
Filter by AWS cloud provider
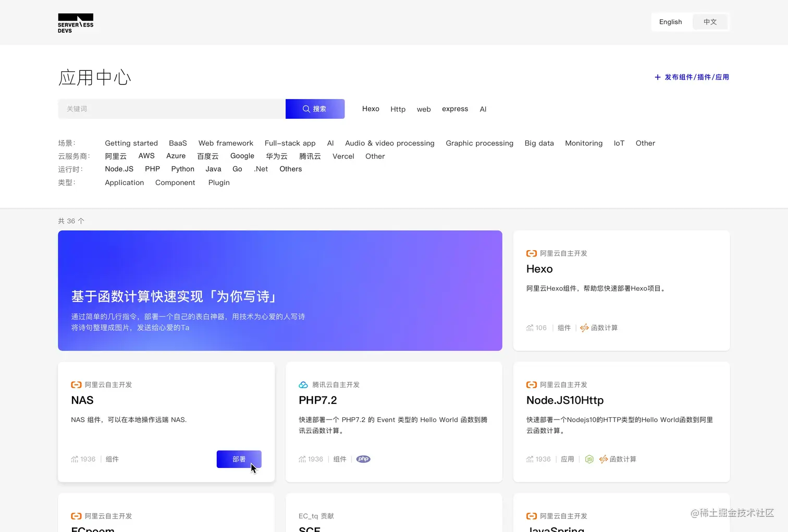pyautogui.click(x=146, y=156)
